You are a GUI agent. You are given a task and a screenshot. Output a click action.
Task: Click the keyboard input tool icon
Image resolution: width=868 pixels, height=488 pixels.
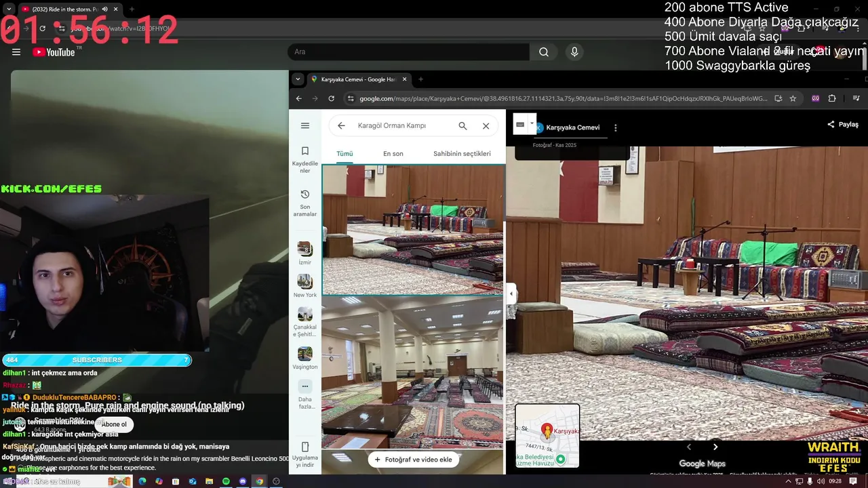520,124
